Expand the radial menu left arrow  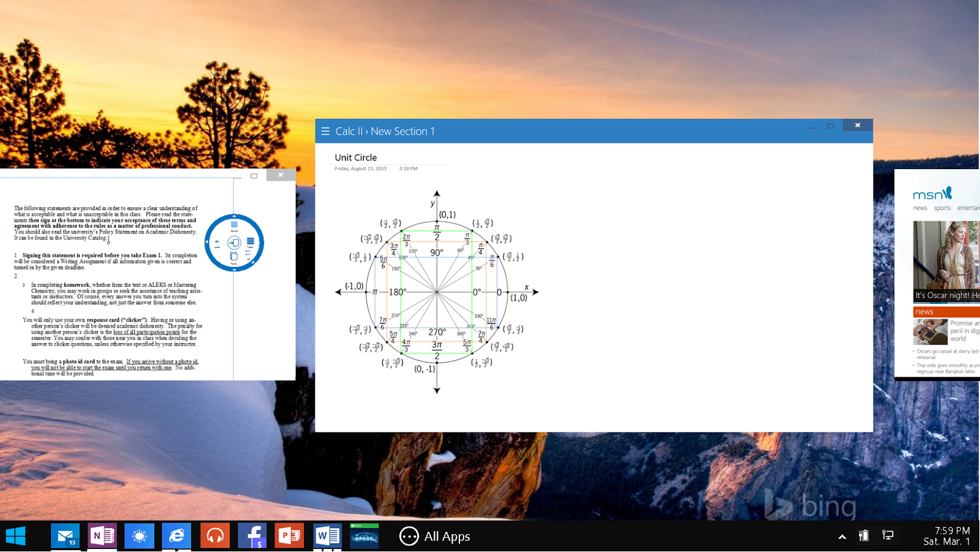tap(207, 242)
